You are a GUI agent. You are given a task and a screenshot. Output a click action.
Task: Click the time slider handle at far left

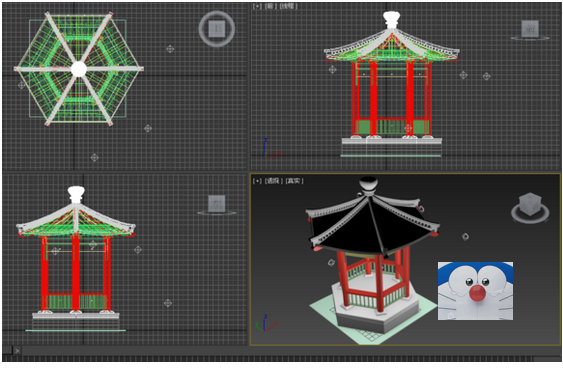coord(7,351)
